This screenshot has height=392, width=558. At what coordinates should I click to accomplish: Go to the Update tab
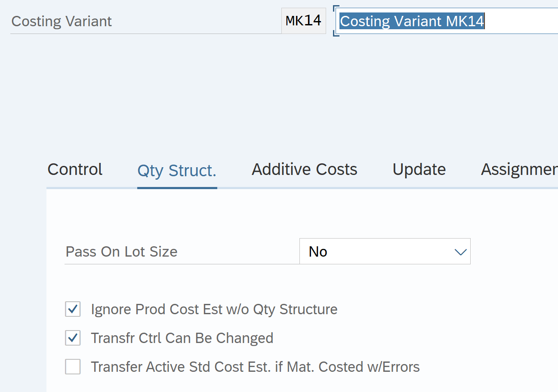(419, 170)
